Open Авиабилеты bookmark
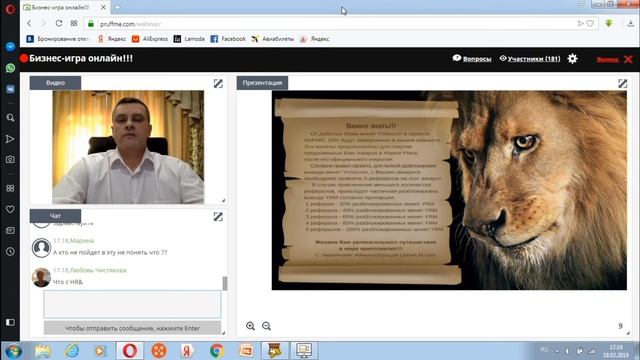640x360 pixels. [x=272, y=39]
